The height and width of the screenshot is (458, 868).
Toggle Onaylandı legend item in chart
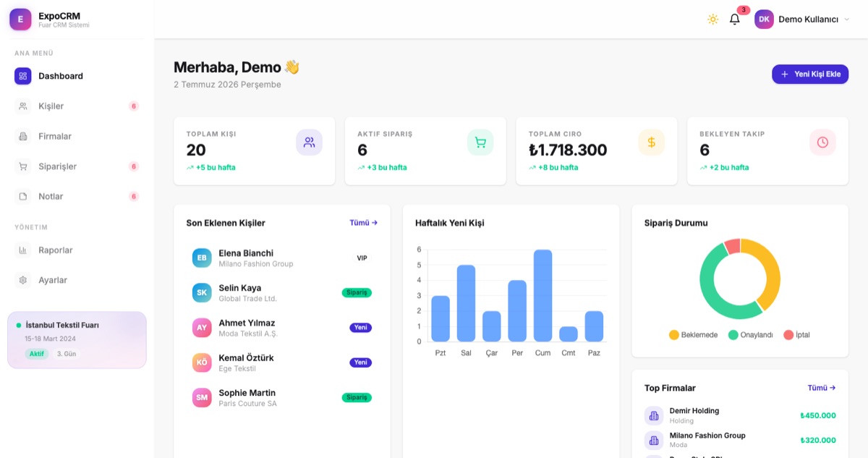pos(751,335)
